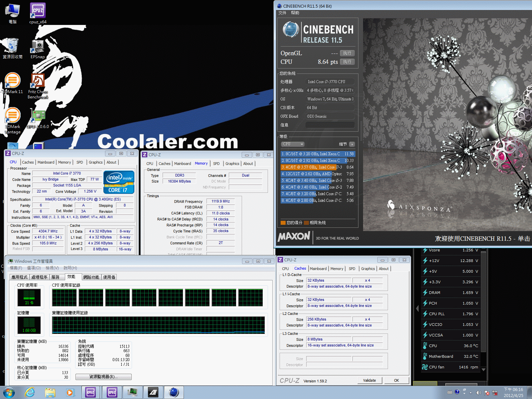This screenshot has width=532, height=399.
Task: Select ranking row 4C/8T @ 2.80 GHz scoring 5.06
Action: (318, 200)
